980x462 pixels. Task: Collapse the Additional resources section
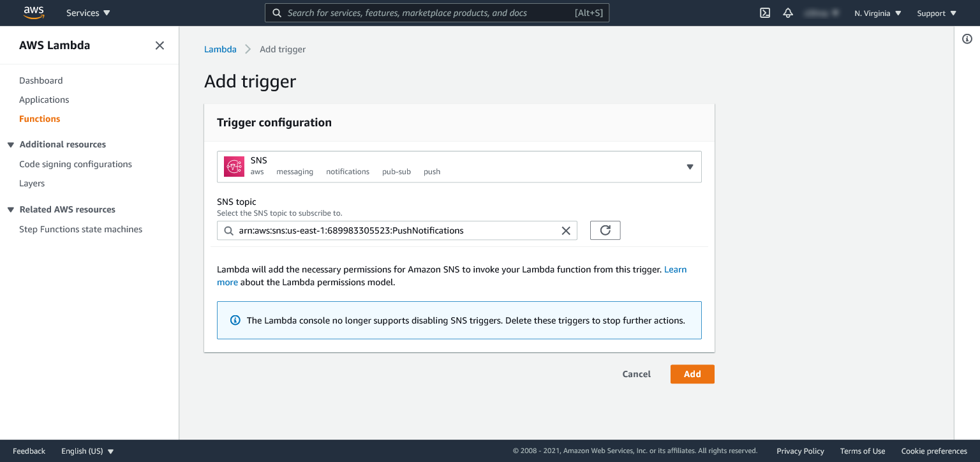(11, 145)
